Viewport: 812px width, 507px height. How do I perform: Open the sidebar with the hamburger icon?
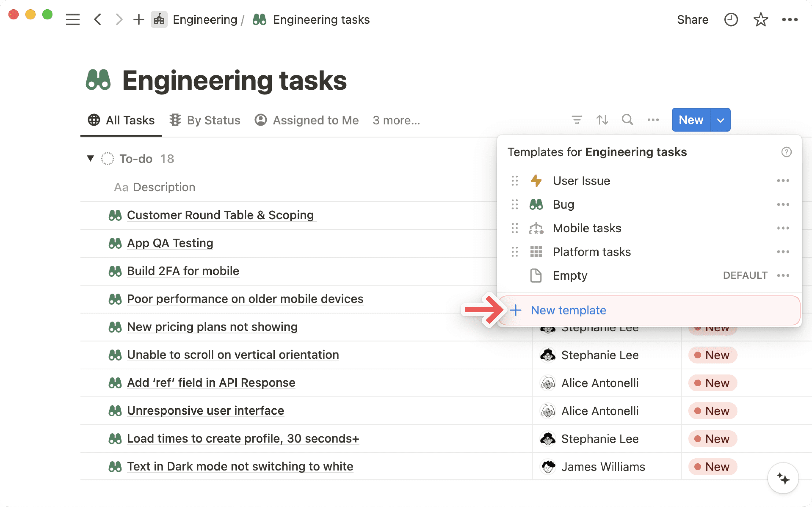tap(73, 19)
